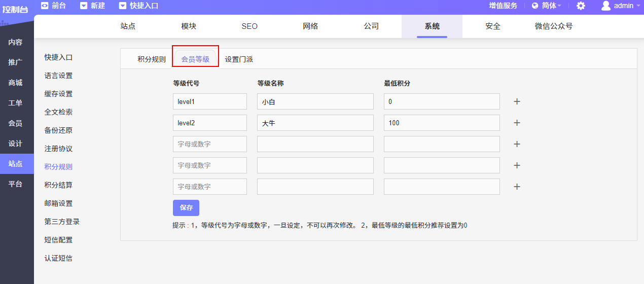Click the eye icon next to 前台

[45, 6]
